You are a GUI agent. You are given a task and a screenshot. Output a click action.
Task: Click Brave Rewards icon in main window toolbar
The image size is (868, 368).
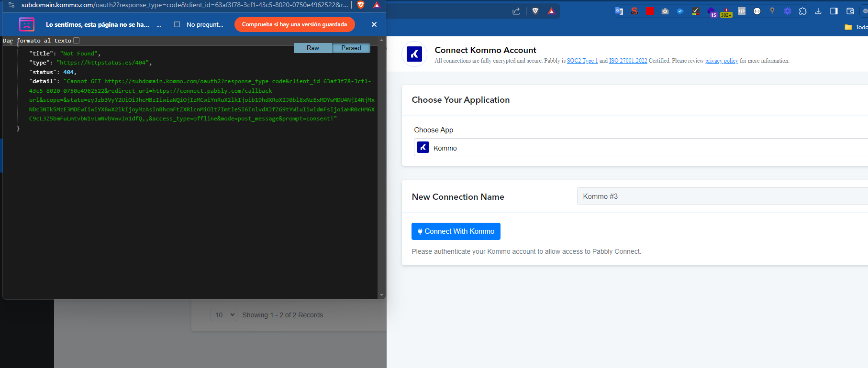click(x=551, y=11)
